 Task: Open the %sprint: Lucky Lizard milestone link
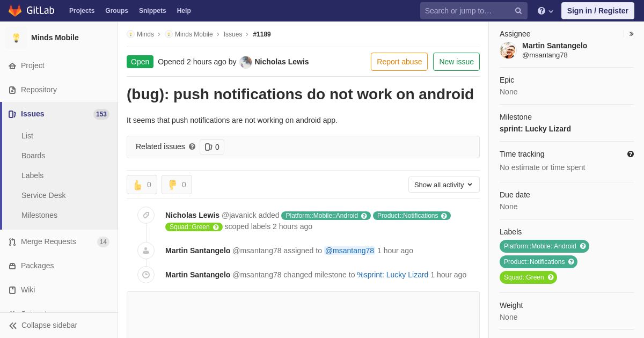[x=393, y=275]
